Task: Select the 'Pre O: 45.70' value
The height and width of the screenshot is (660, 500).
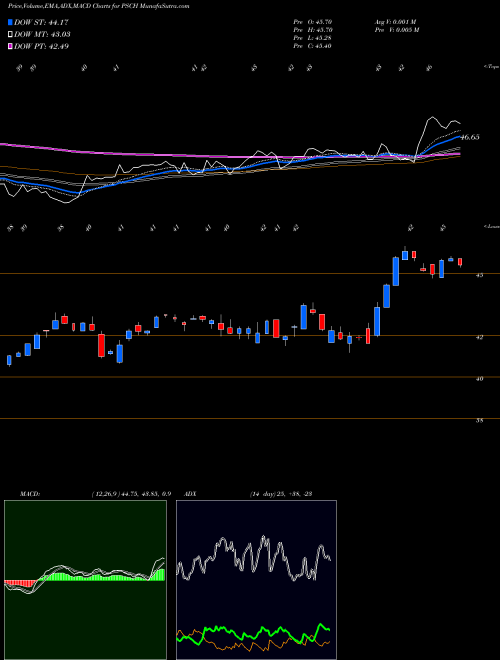Action: [x=313, y=21]
